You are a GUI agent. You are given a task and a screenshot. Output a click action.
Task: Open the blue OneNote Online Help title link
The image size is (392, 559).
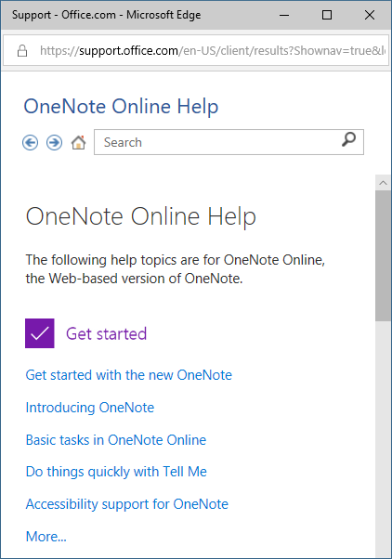pos(121,107)
